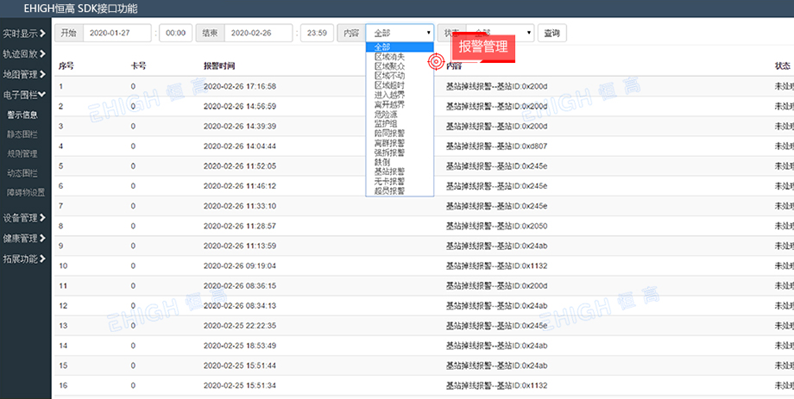Click the 报警时间 column header
This screenshot has height=399, width=794.
pos(219,66)
